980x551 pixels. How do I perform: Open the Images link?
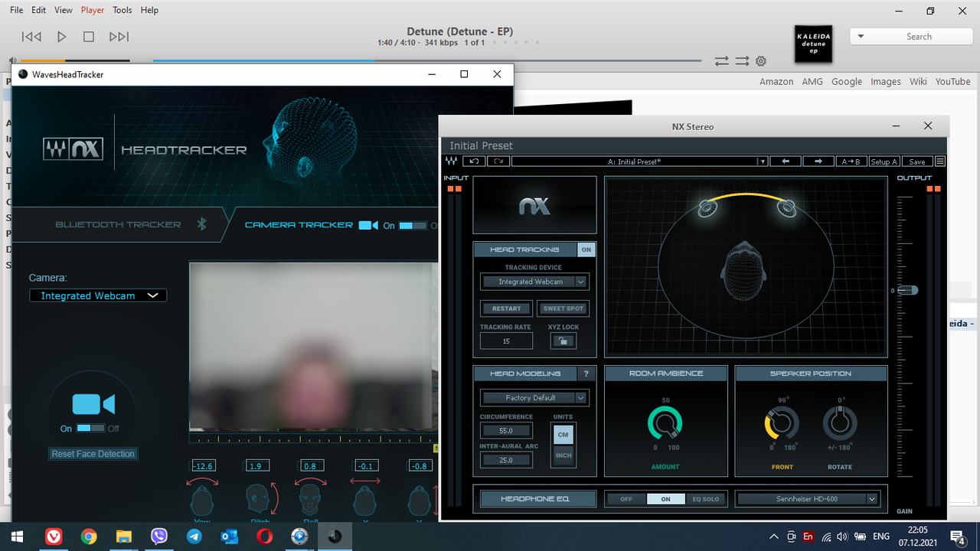(x=886, y=81)
